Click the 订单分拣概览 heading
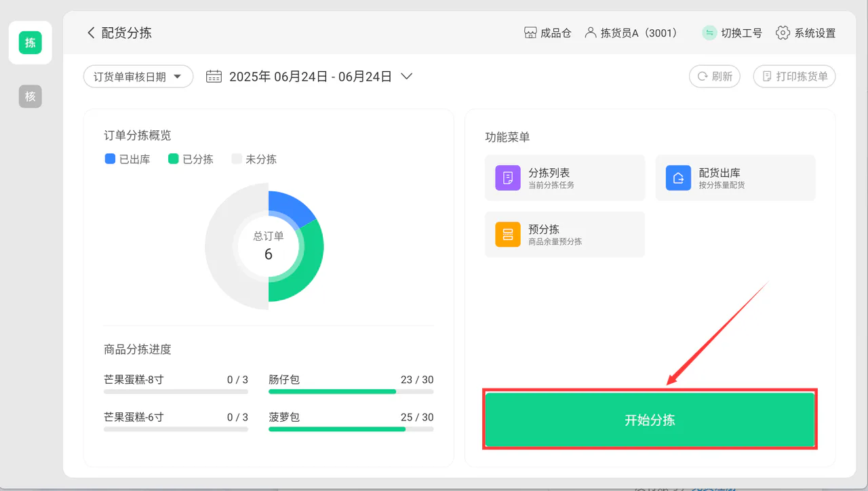Screen dimensions: 868x491 138,135
